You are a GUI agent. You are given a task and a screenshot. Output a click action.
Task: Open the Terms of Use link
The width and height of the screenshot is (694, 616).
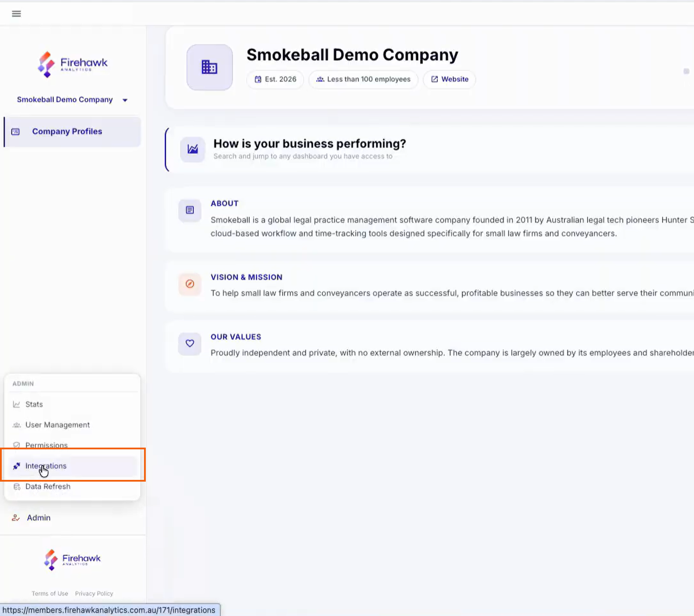(50, 593)
